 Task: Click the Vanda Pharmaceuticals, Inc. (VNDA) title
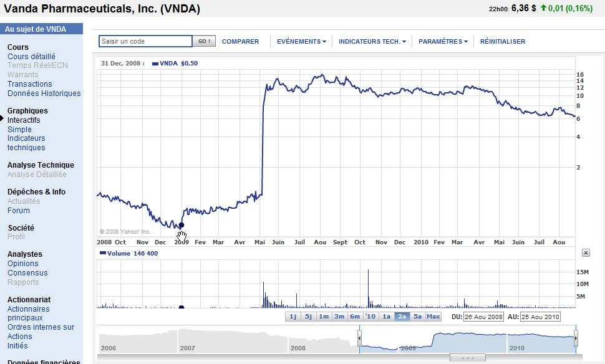tap(102, 9)
